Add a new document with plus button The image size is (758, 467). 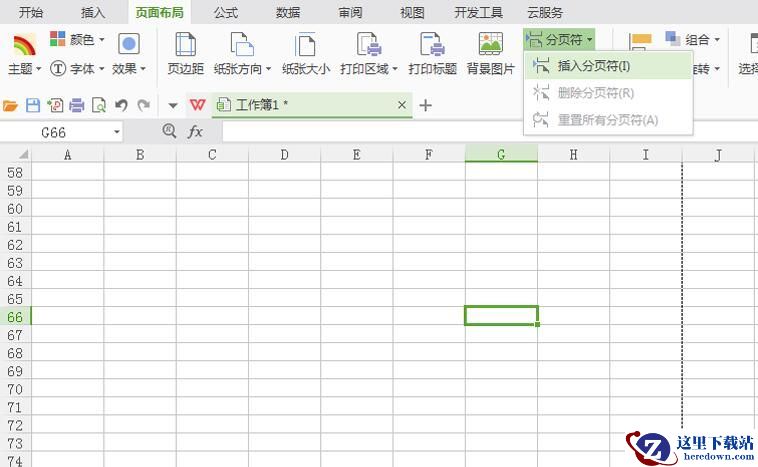click(x=425, y=105)
